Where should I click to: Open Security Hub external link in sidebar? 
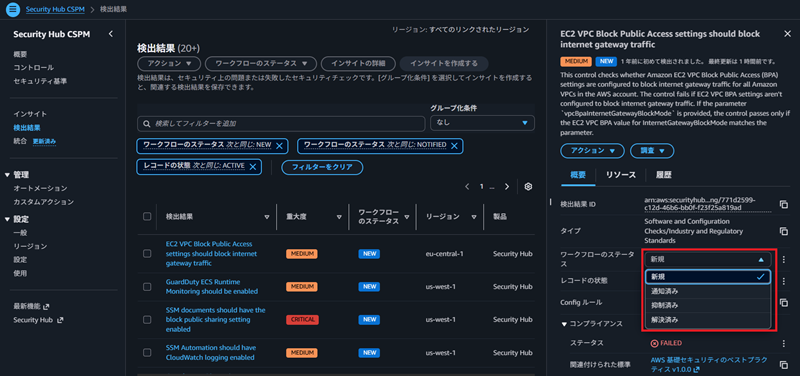[38, 320]
